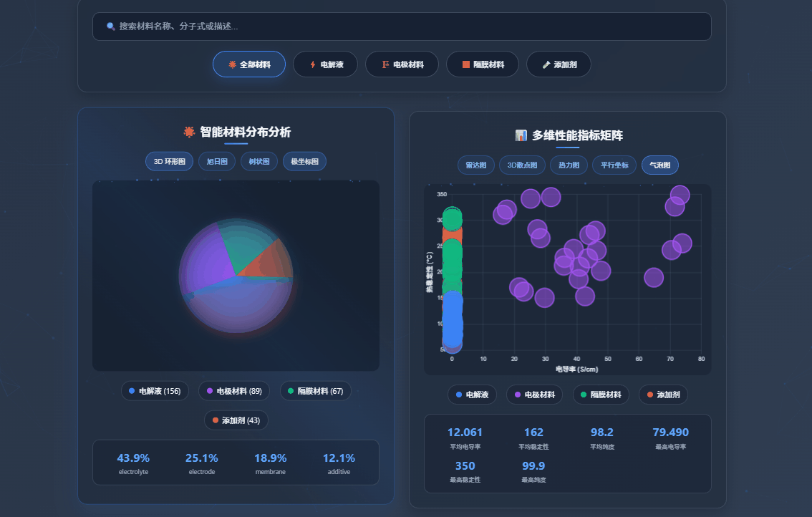Show the 极坐标图 chart view
The height and width of the screenshot is (517, 812).
pyautogui.click(x=304, y=162)
